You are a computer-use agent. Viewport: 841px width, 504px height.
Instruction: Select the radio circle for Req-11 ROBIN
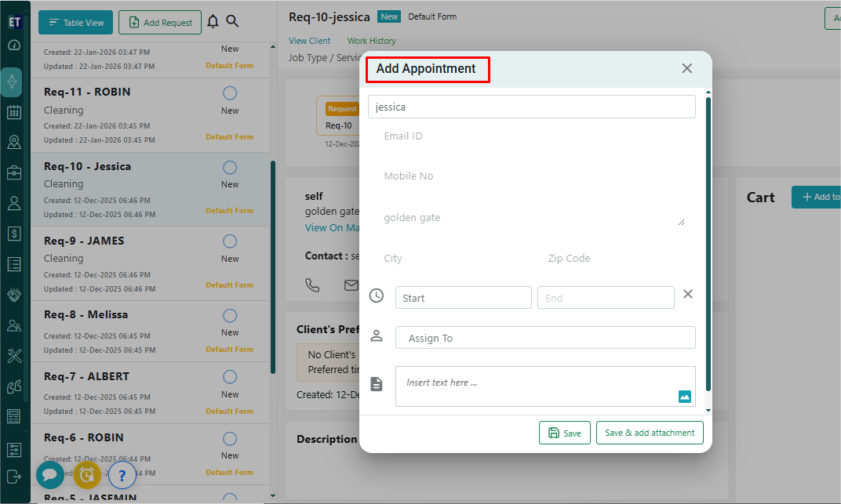click(x=230, y=93)
